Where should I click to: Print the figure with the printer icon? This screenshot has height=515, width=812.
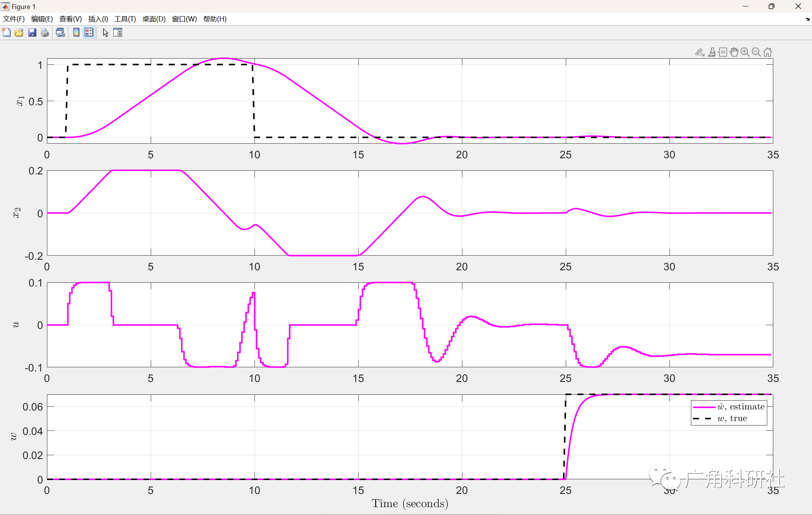pyautogui.click(x=45, y=33)
